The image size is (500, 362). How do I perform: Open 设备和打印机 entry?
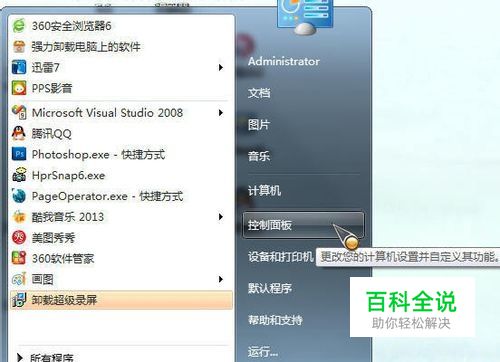click(281, 257)
